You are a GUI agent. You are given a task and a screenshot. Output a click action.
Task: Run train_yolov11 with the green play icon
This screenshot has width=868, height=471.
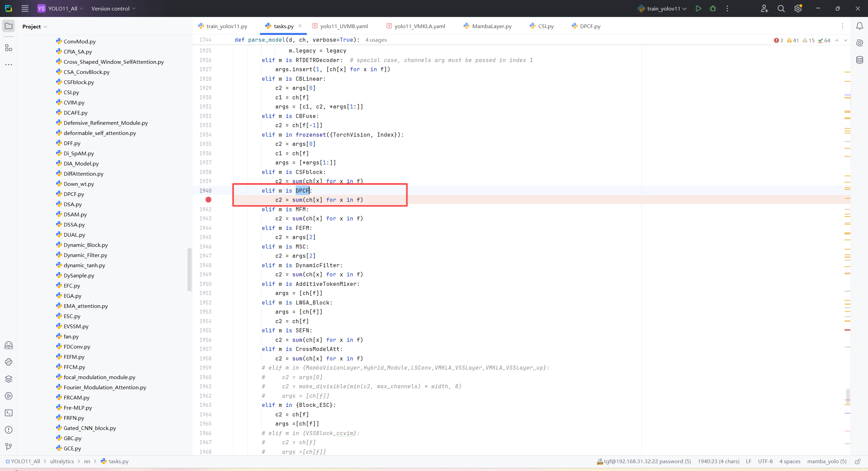coord(698,8)
